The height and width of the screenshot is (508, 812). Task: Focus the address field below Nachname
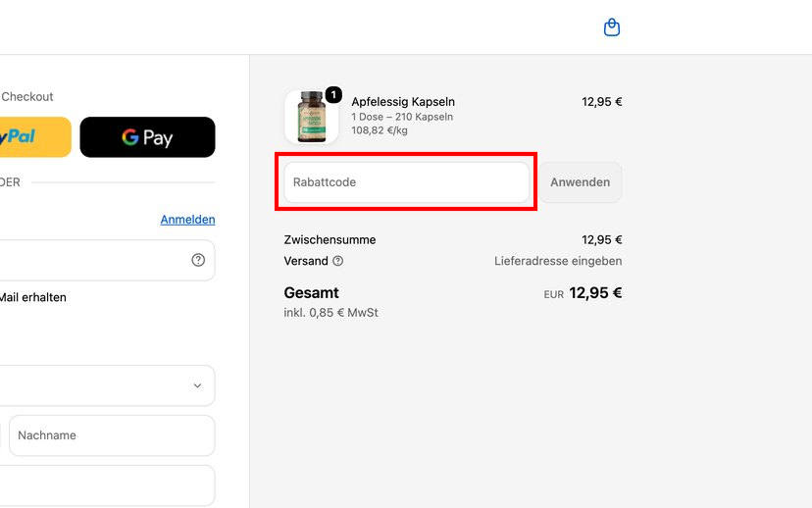coord(106,485)
